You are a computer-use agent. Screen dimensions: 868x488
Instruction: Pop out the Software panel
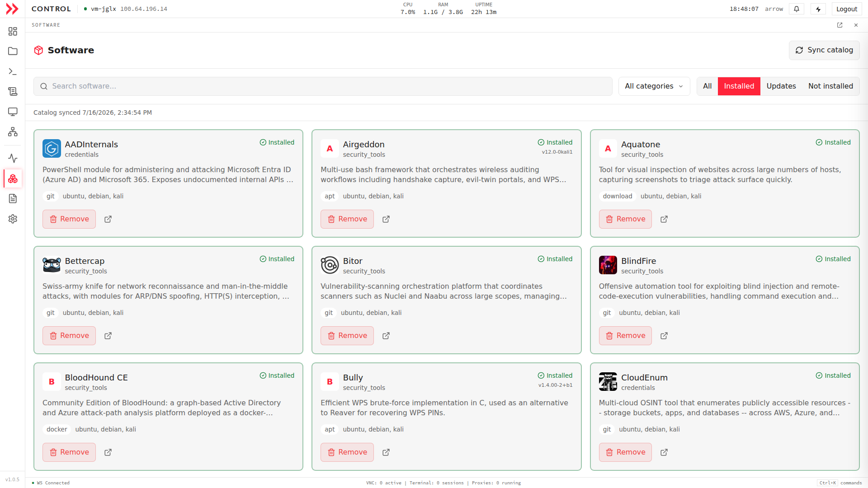point(840,25)
